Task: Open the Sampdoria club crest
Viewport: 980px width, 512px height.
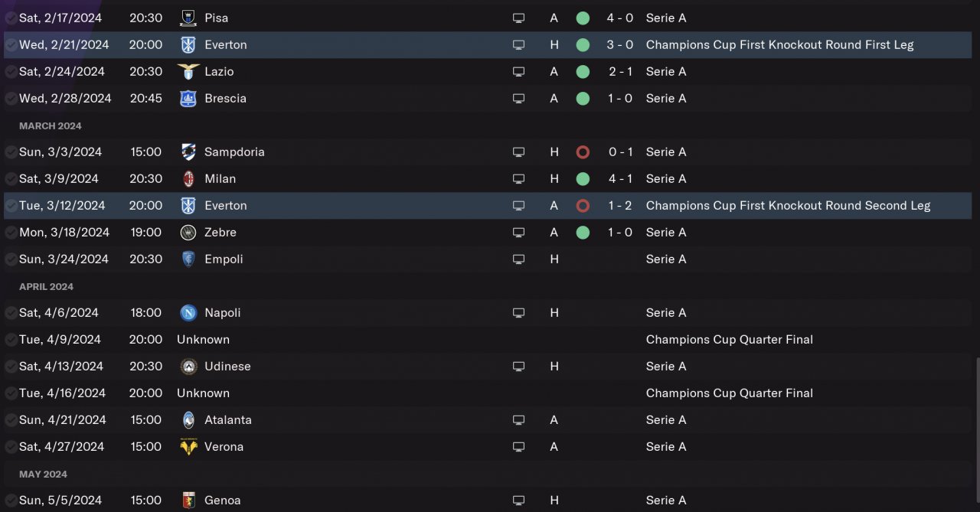Action: (x=188, y=152)
